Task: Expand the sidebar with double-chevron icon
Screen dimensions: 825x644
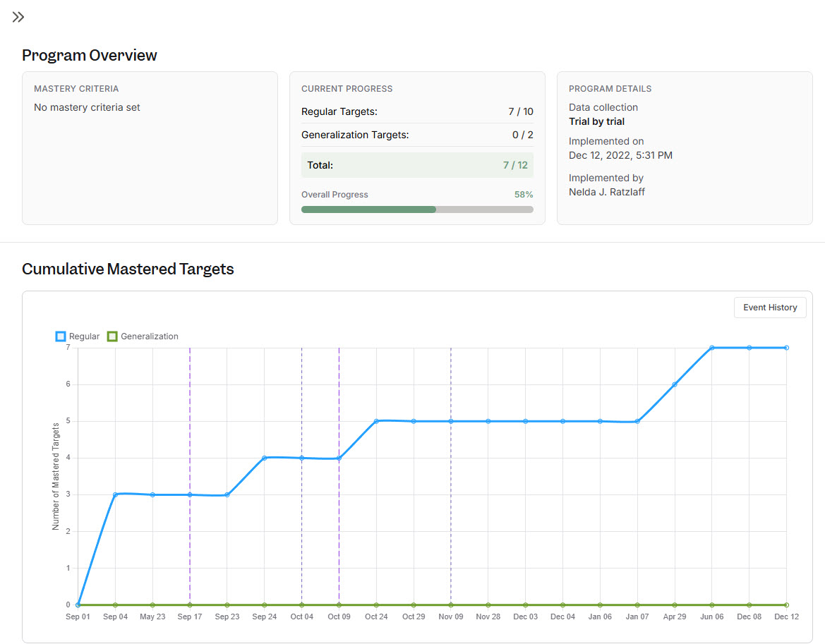Action: [18, 18]
